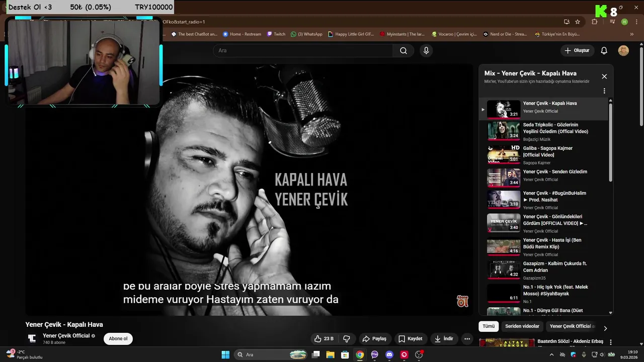Screen dimensions: 644x362
Task: Select the Yener Çevik Official filter chip
Action: click(573, 326)
